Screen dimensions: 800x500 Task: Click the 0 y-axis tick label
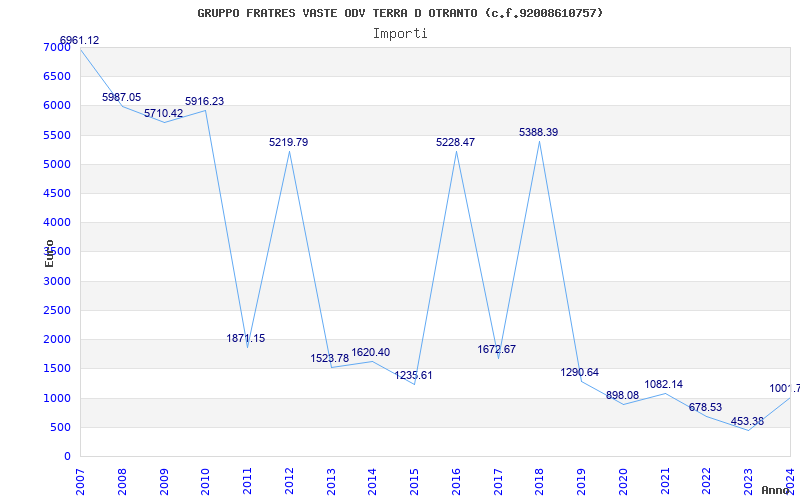(x=68, y=456)
